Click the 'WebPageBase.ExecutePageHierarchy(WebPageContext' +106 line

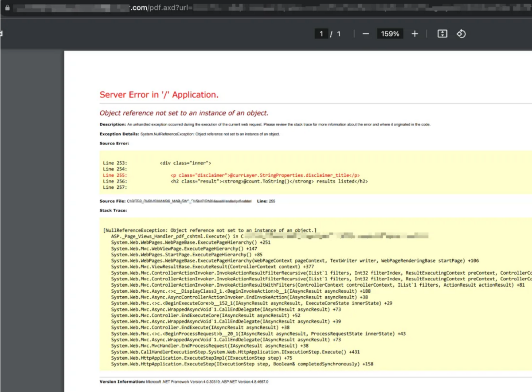tap(295, 261)
